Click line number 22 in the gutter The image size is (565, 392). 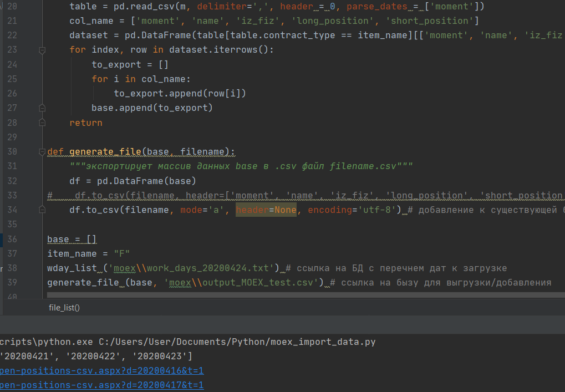point(12,35)
